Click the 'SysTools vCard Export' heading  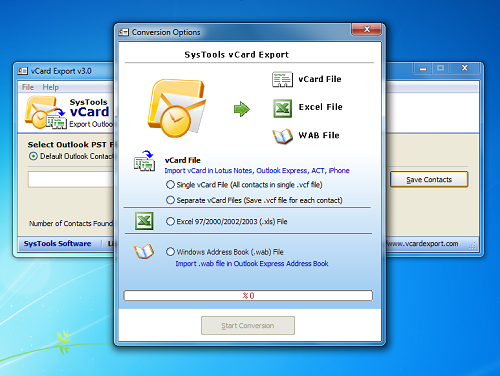237,55
